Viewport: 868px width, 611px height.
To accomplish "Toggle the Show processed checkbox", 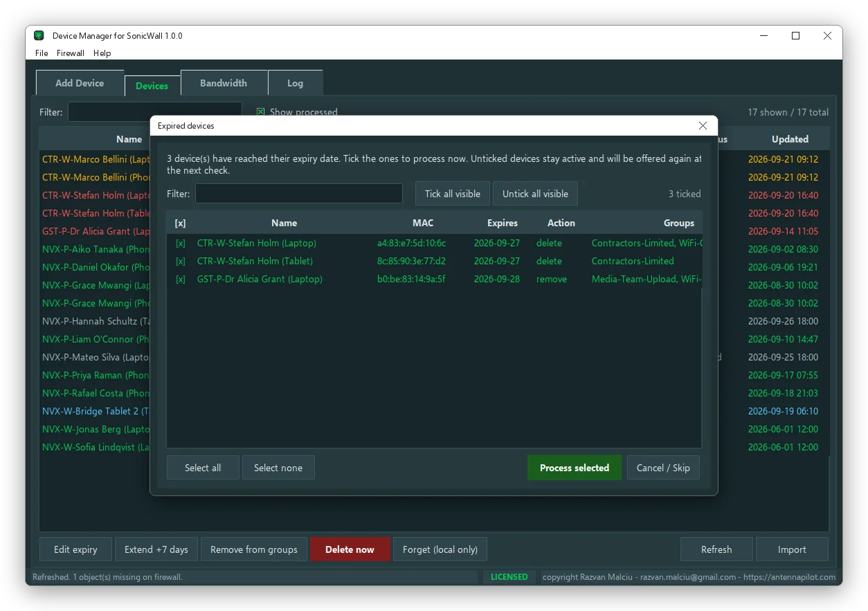I will 261,112.
